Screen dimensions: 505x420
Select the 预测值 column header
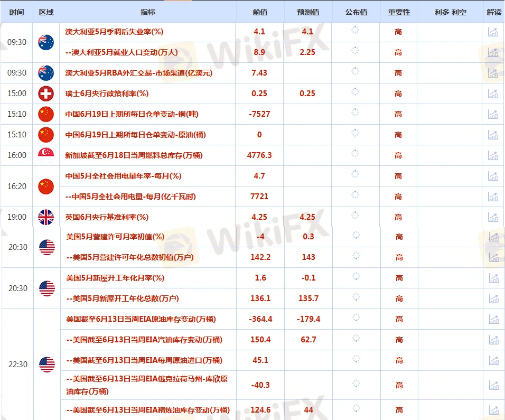(x=308, y=12)
